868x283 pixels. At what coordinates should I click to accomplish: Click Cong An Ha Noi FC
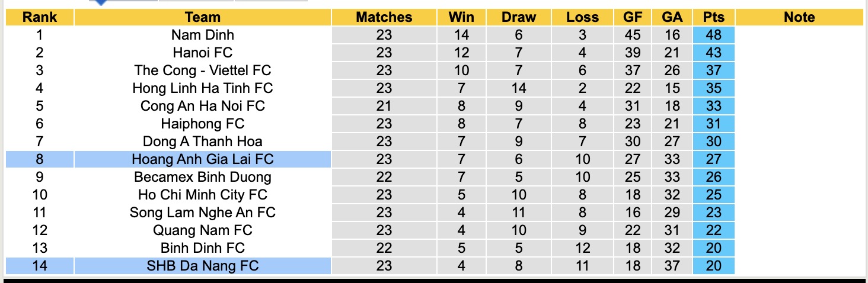tap(202, 106)
